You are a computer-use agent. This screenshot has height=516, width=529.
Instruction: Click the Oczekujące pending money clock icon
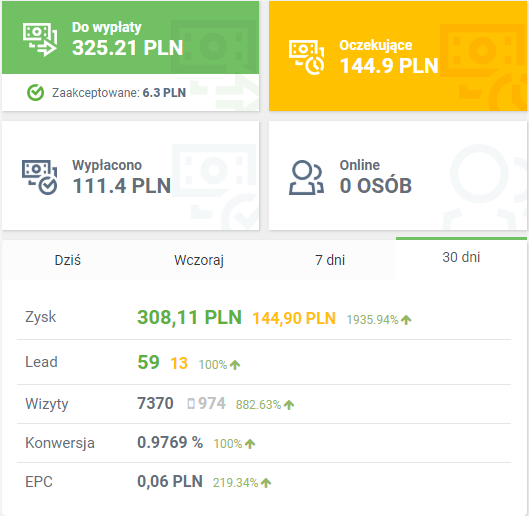click(x=306, y=57)
